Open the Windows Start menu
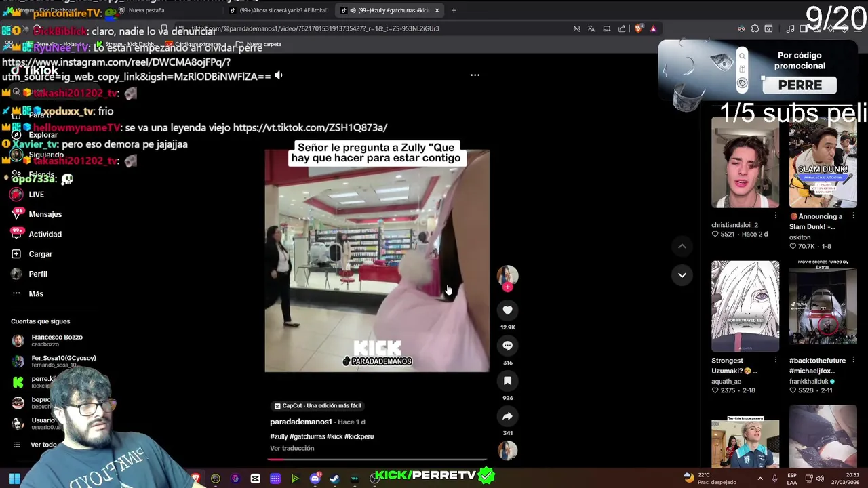 coord(14,479)
